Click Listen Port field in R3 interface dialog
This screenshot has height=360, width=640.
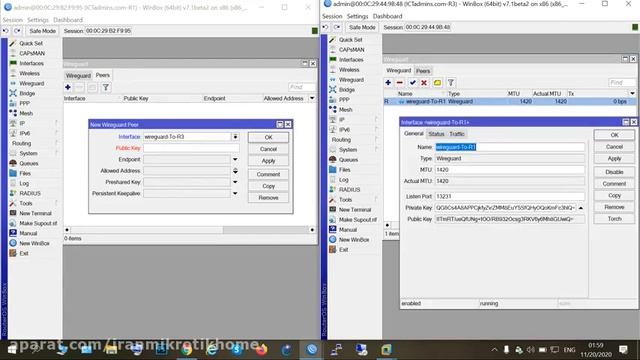509,196
